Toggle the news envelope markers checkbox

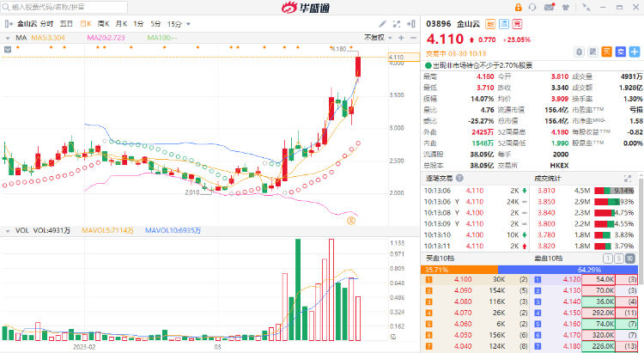point(8,50)
